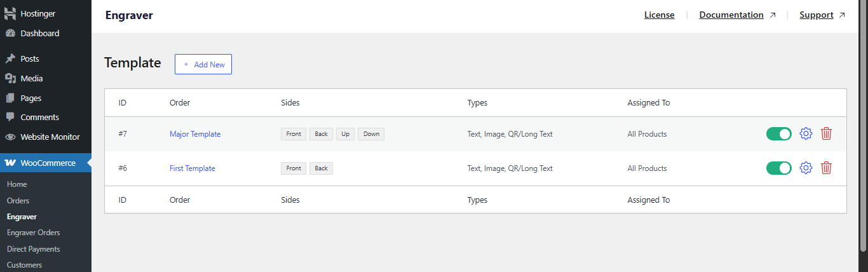This screenshot has height=272, width=868.
Task: Delete Major Template using trash icon
Action: point(826,133)
